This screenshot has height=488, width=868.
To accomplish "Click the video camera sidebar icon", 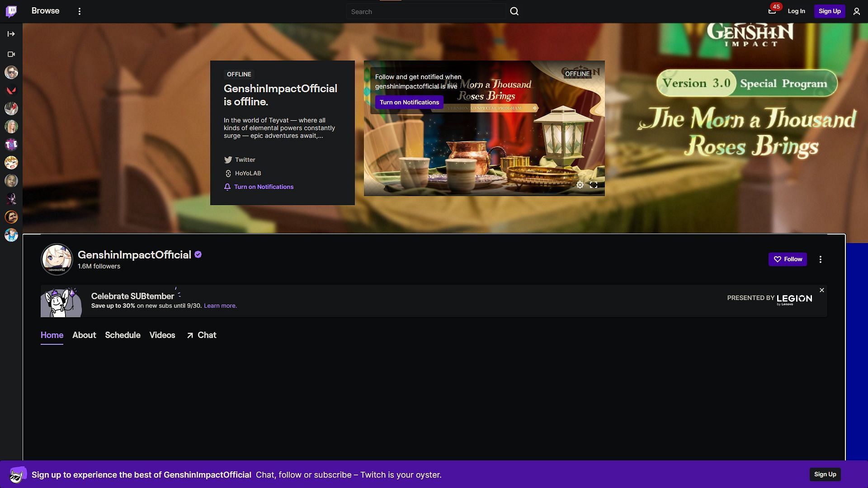I will point(11,54).
